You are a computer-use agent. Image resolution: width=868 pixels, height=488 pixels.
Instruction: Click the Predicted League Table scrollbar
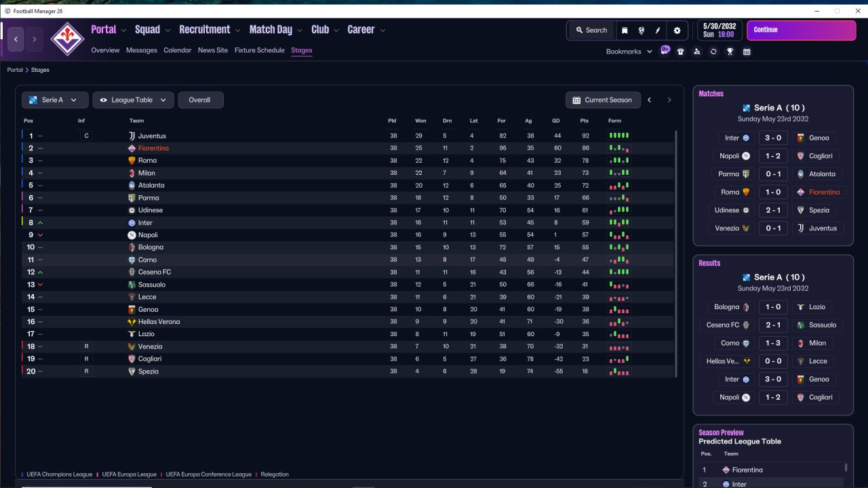pyautogui.click(x=846, y=468)
